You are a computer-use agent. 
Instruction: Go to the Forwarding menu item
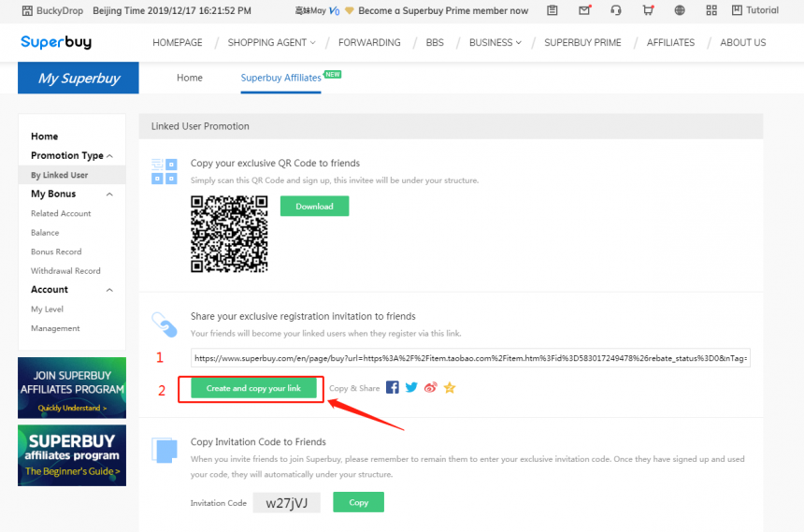(369, 43)
